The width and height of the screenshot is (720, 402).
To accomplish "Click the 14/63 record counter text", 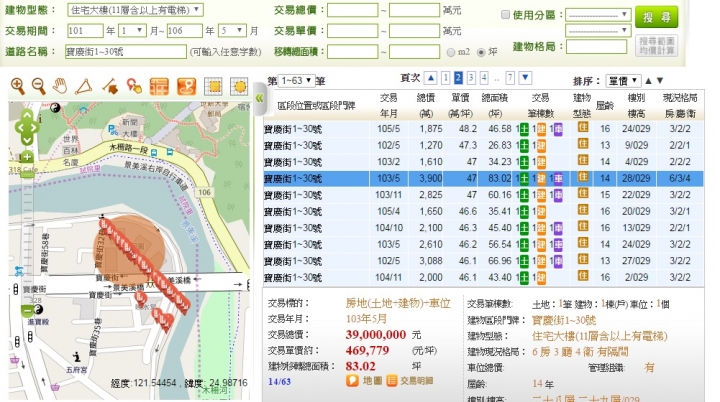I will pos(279,382).
